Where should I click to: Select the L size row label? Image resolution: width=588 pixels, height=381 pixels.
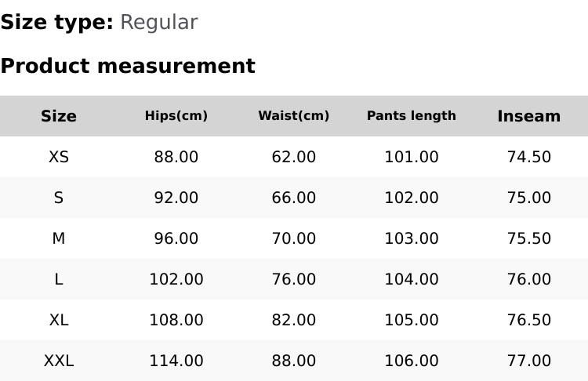(59, 279)
